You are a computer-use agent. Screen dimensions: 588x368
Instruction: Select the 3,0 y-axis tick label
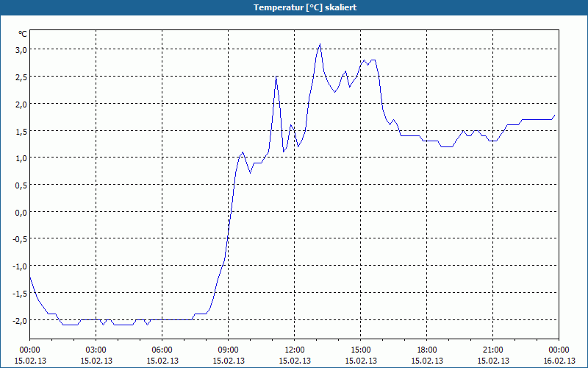coord(21,50)
